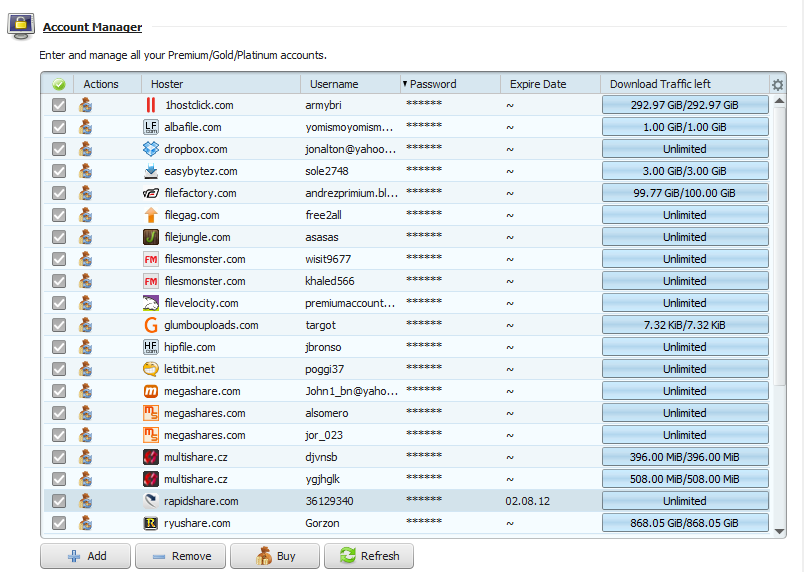804x572 pixels.
Task: Click the 1hostclick.com red bars hoster icon
Action: coord(151,105)
